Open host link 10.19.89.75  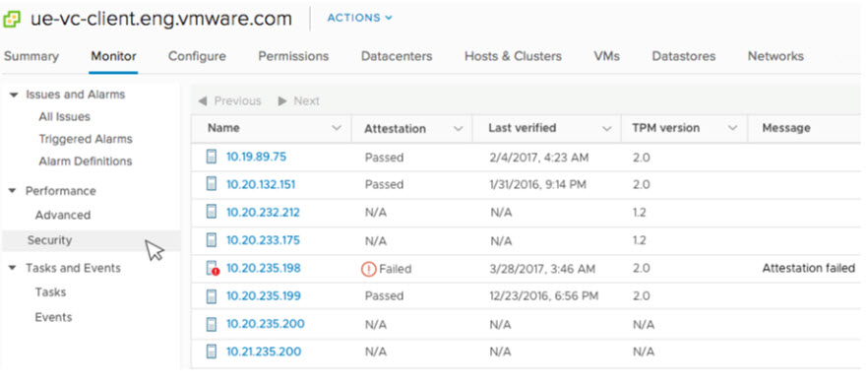tap(256, 157)
